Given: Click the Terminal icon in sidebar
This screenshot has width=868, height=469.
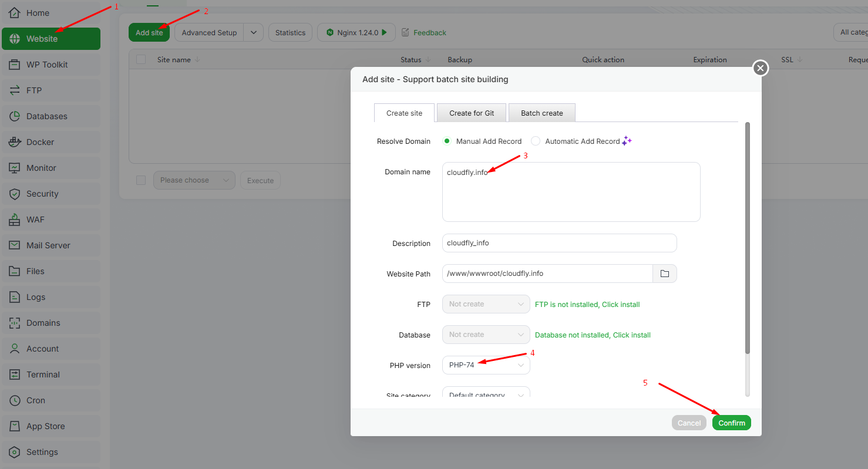Looking at the screenshot, I should [x=15, y=374].
